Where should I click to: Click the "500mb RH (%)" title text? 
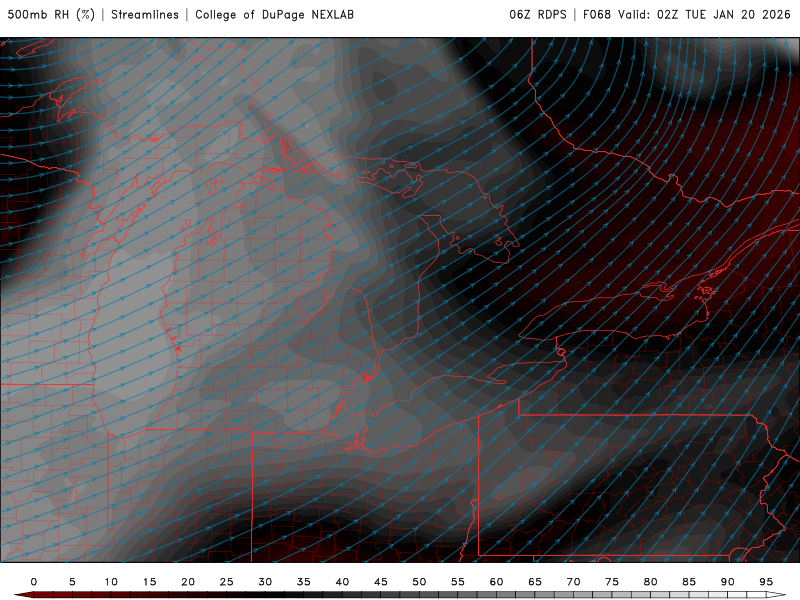[x=51, y=14]
